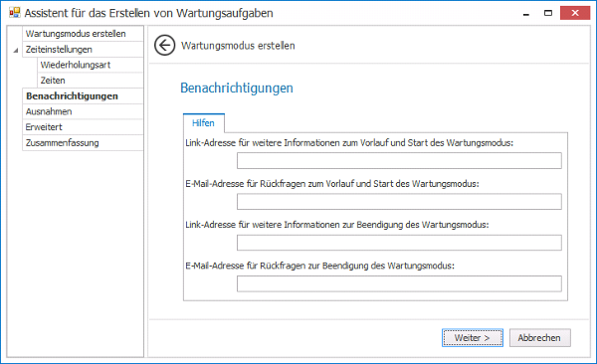
Task: Open the Zeiteinstellungen step
Action: (x=83, y=49)
